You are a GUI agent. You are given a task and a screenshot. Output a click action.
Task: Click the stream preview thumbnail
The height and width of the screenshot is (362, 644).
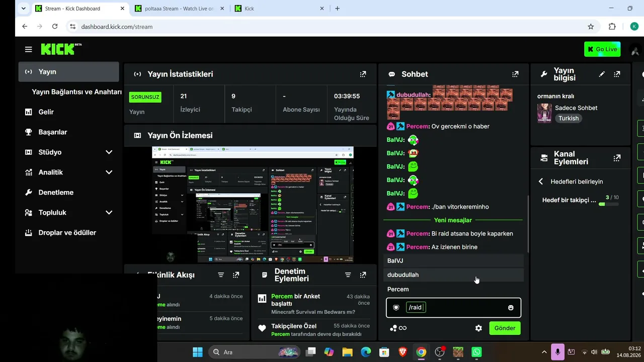[x=253, y=205]
